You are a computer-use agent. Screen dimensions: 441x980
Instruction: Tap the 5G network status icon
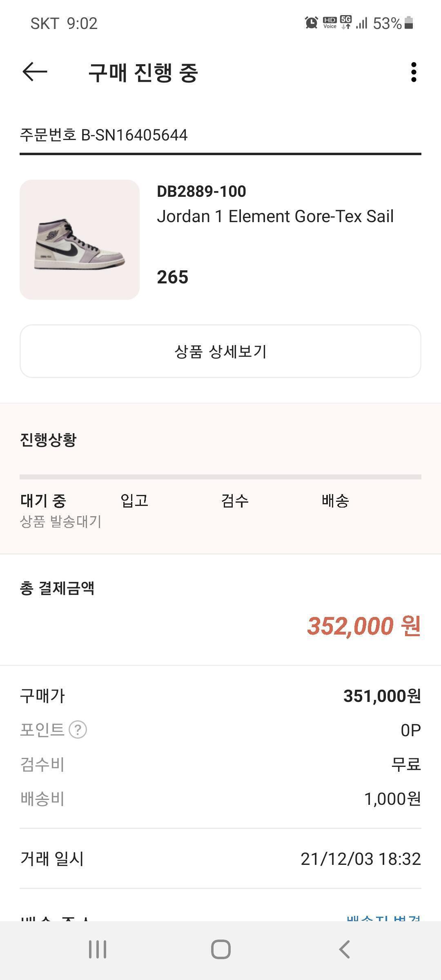[x=346, y=22]
